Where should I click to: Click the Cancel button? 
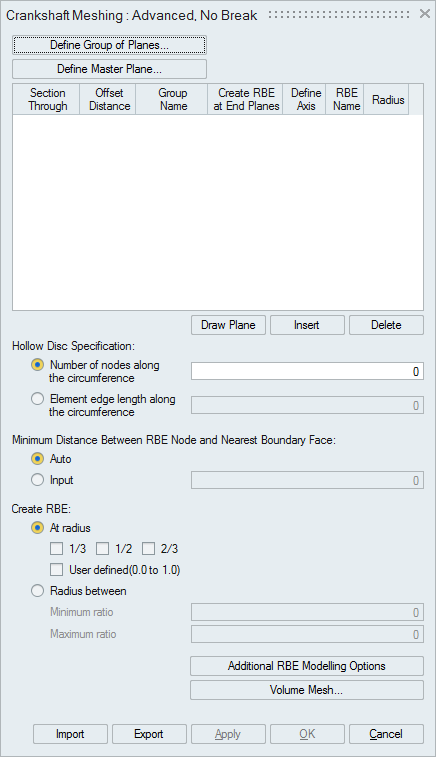tap(386, 734)
